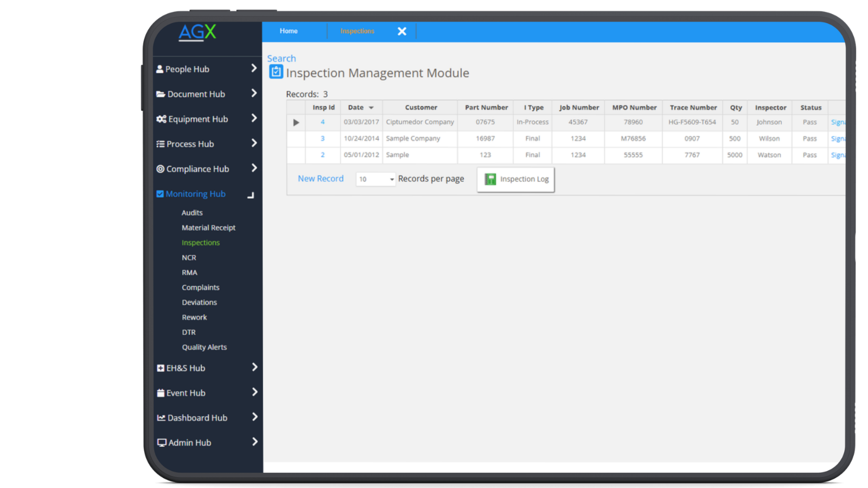The height and width of the screenshot is (488, 868).
Task: Sort by the Inspector column header
Action: click(770, 107)
